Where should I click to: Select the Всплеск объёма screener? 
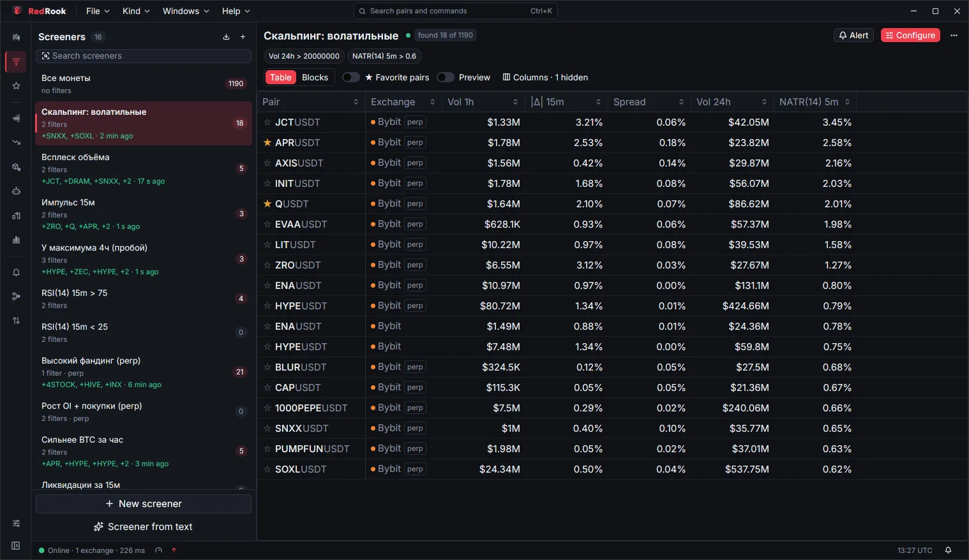pos(144,168)
